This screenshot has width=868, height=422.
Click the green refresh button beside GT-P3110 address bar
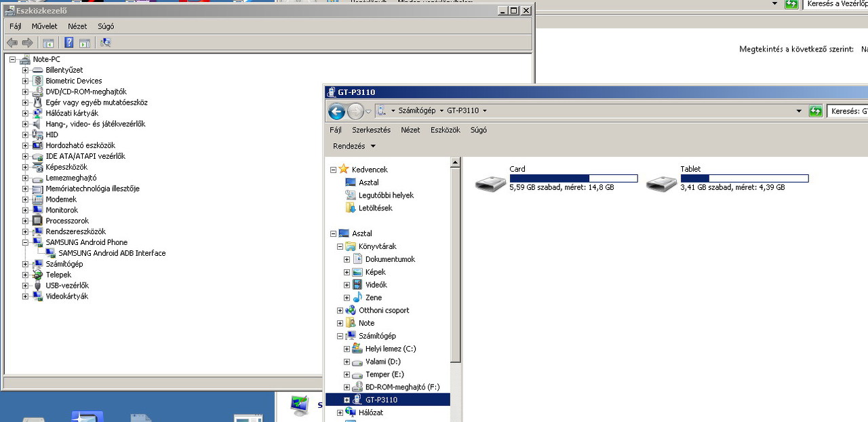[x=816, y=111]
